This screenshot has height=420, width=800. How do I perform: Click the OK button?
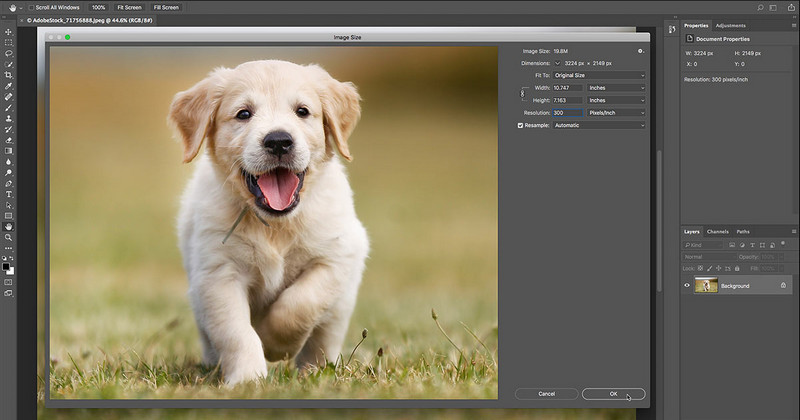pos(613,393)
